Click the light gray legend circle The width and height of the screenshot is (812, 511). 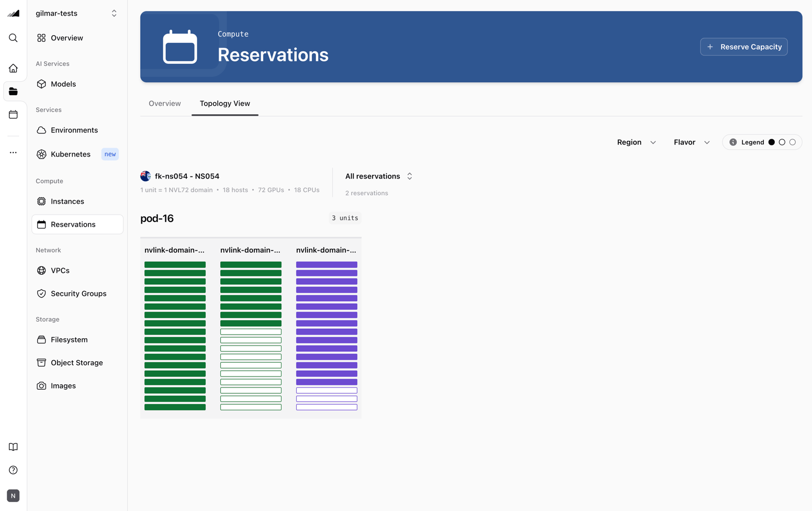point(792,142)
